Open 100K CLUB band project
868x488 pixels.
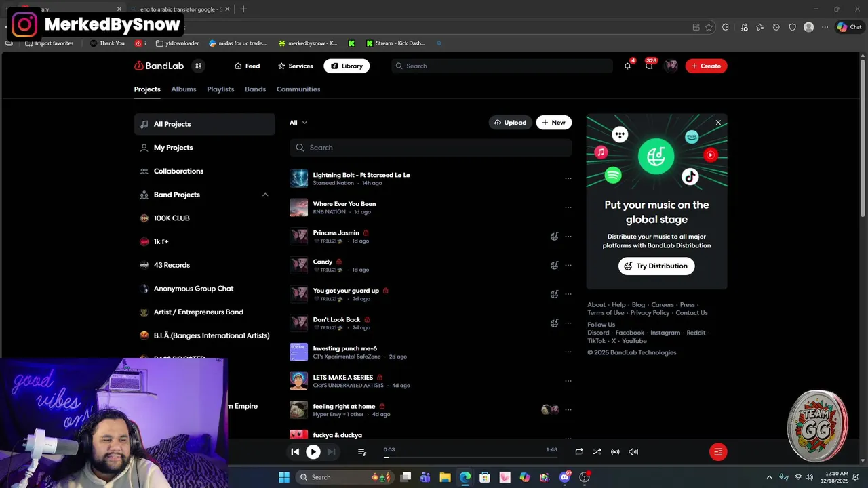[204, 218]
